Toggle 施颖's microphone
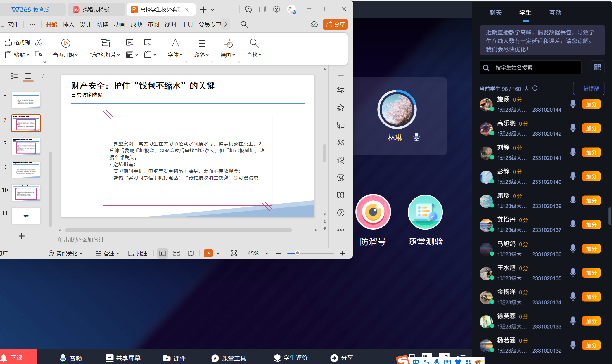612x364 pixels. (573, 104)
